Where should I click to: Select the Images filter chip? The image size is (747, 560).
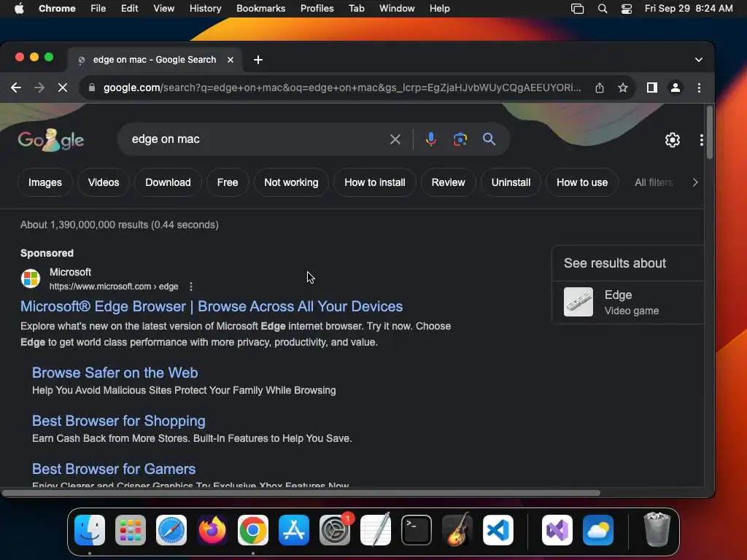[44, 182]
